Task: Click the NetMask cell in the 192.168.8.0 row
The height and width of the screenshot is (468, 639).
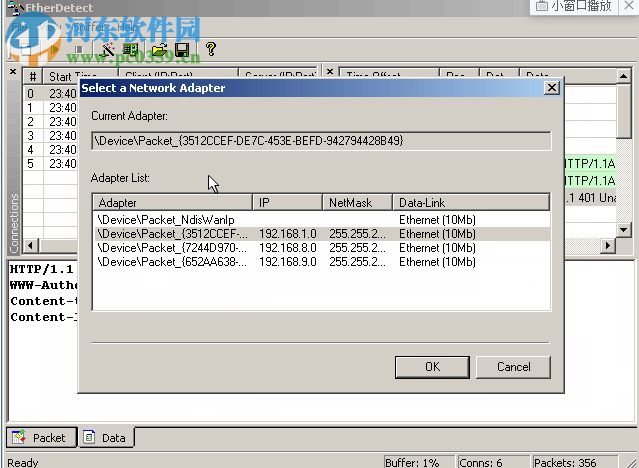Action: point(357,248)
